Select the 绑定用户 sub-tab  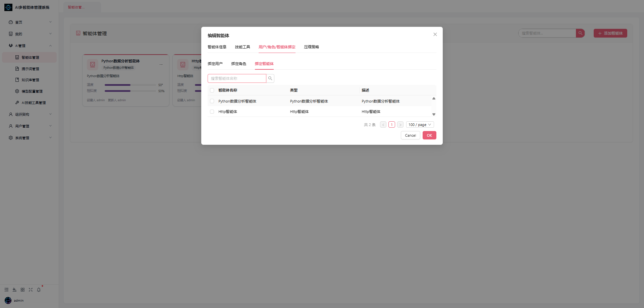[x=215, y=64]
